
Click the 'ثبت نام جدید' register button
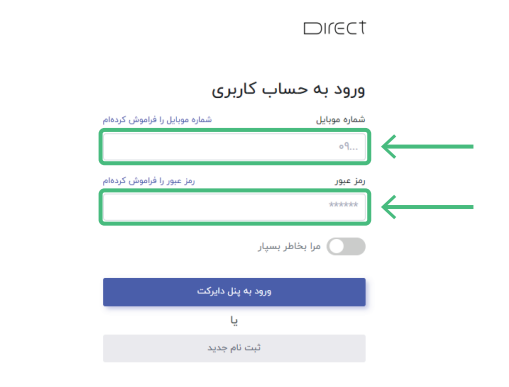click(234, 348)
